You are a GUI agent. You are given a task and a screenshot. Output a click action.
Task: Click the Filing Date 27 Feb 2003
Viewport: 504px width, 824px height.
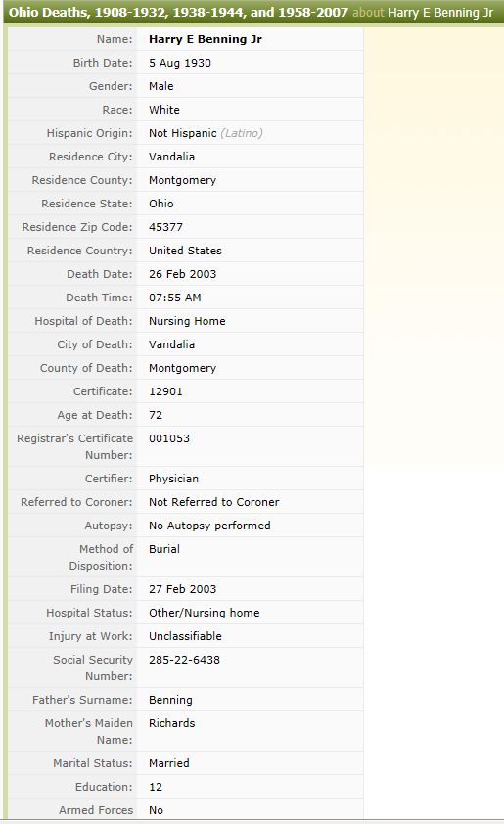pos(182,589)
